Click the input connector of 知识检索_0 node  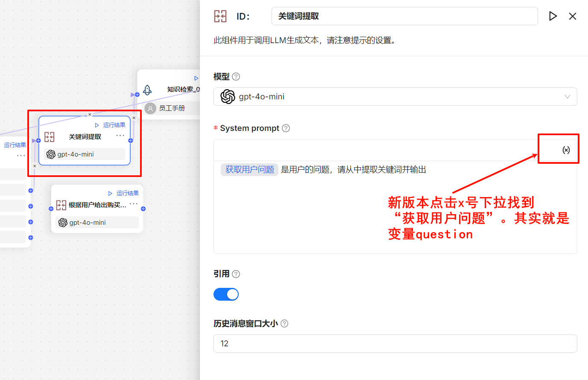pyautogui.click(x=137, y=95)
